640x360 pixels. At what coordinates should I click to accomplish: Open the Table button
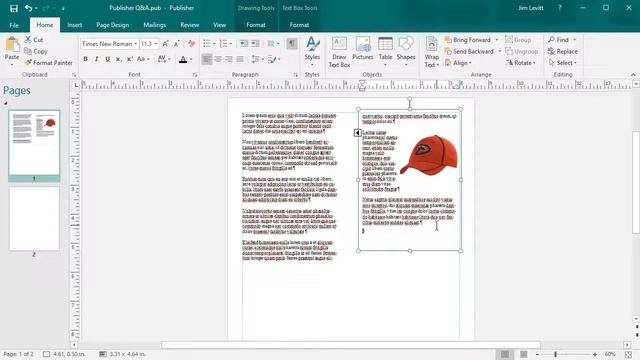point(385,52)
